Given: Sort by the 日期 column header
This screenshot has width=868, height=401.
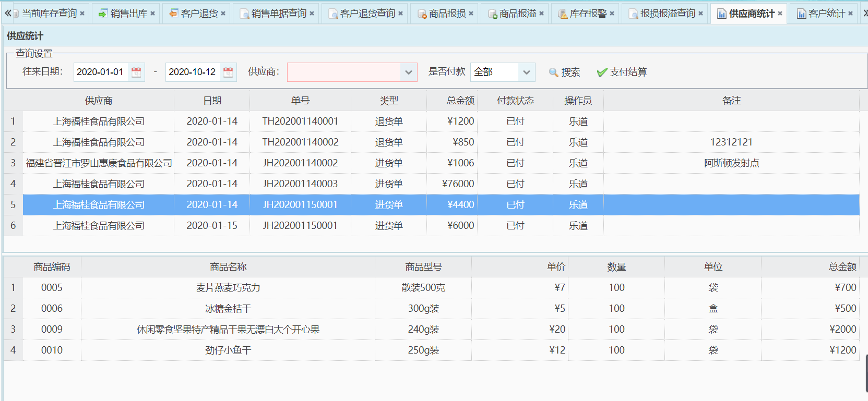Looking at the screenshot, I should [x=212, y=101].
